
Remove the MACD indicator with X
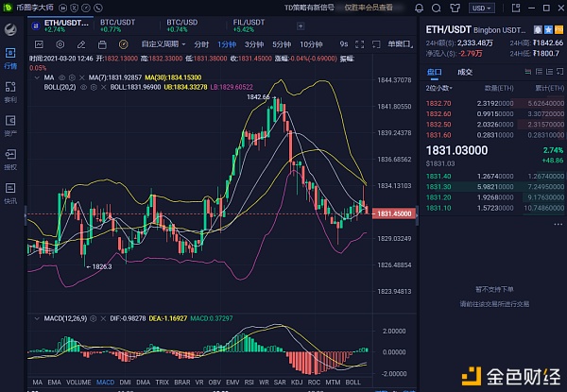tap(103, 318)
